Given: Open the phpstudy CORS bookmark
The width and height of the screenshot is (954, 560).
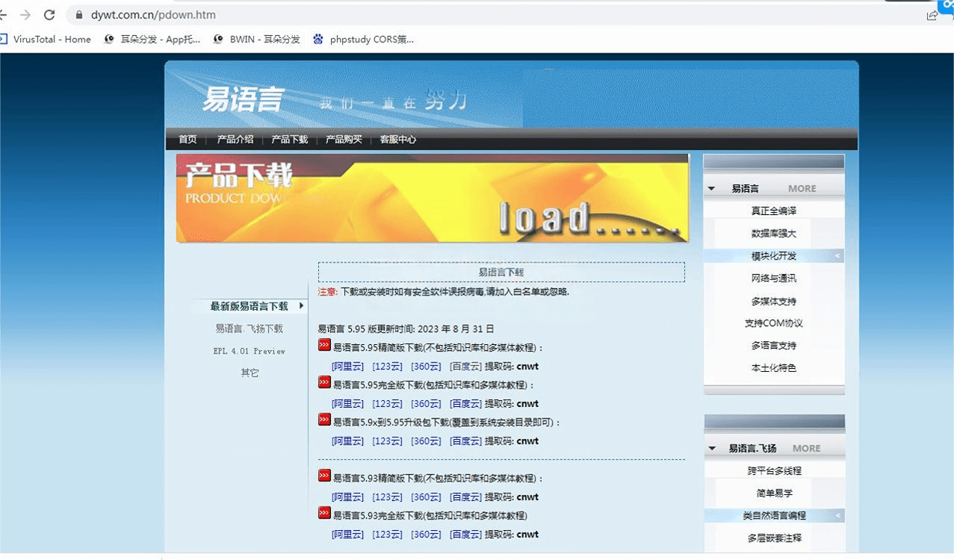Looking at the screenshot, I should [x=363, y=40].
